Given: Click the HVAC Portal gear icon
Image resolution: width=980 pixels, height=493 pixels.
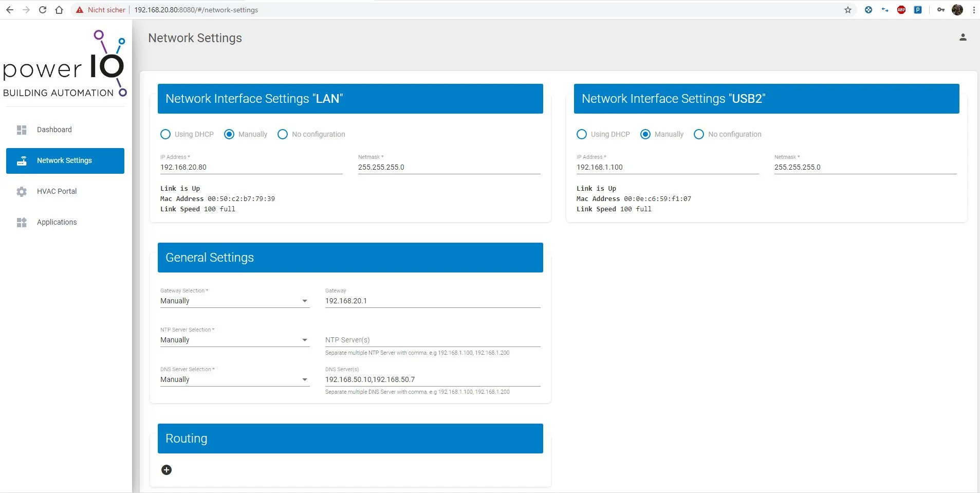Looking at the screenshot, I should tap(22, 192).
